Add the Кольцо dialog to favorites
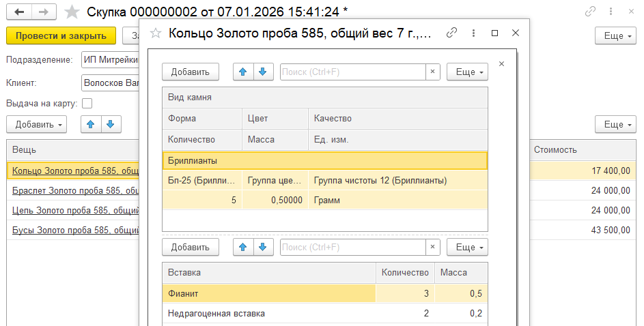Image resolution: width=644 pixels, height=326 pixels. click(x=156, y=33)
